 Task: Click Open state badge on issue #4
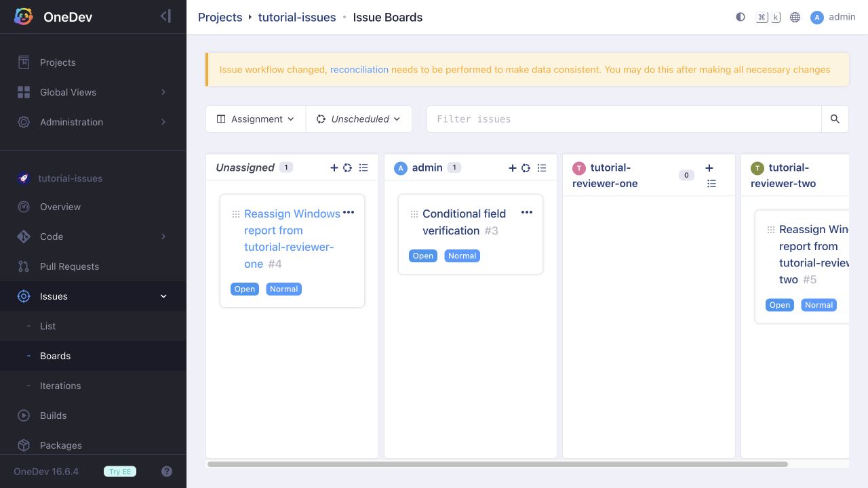click(245, 289)
